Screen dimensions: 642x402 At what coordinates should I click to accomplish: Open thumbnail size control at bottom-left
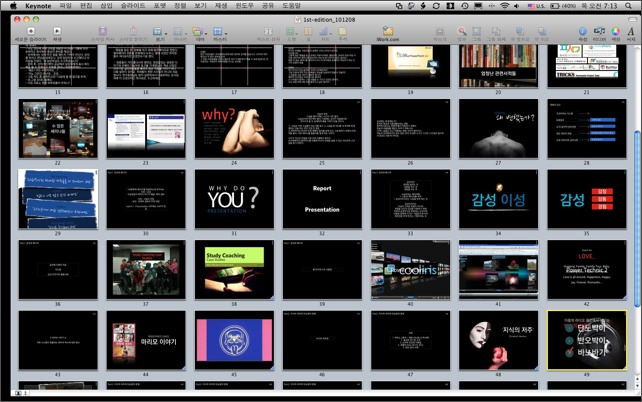point(20,393)
